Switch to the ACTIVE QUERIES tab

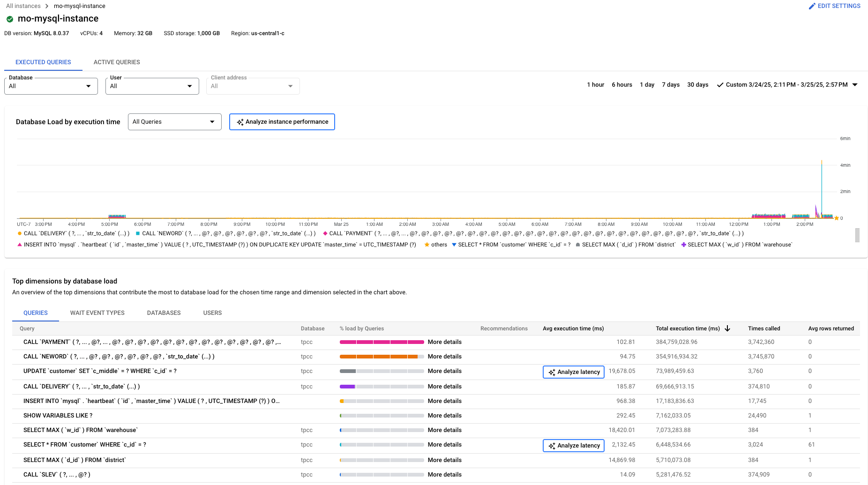click(x=116, y=62)
